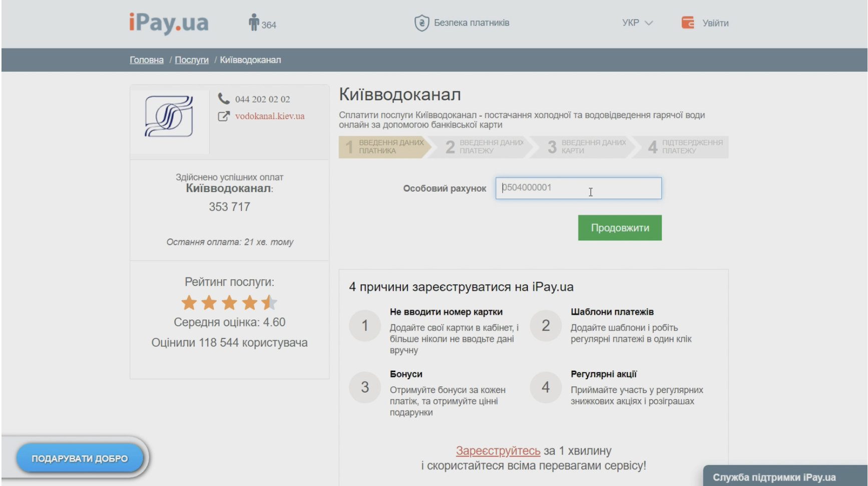This screenshot has width=868, height=486.
Task: Open Безпека платників link
Action: (x=472, y=23)
